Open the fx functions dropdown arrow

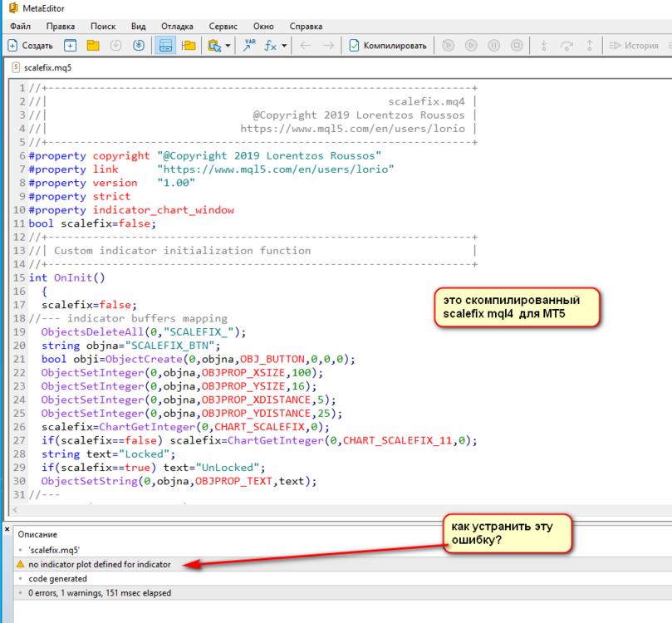284,46
